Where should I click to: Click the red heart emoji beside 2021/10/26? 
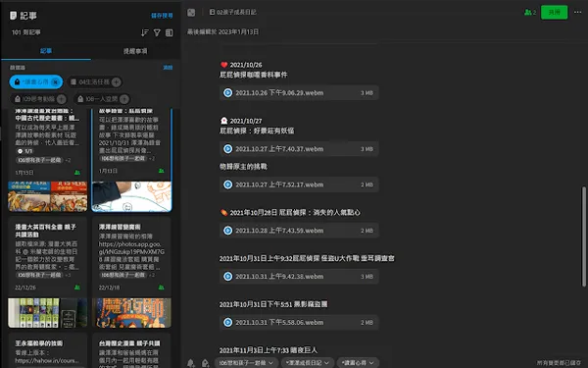(223, 65)
